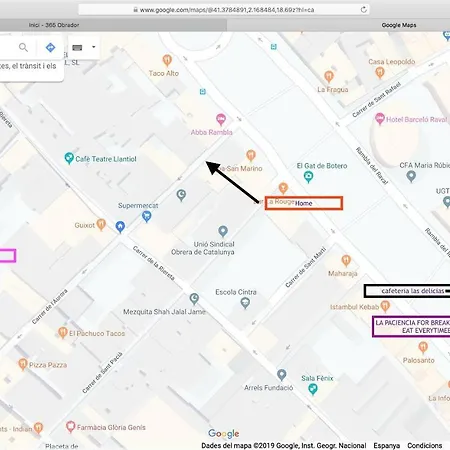The width and height of the screenshot is (450, 450).
Task: Expand the keyboard input dropdown arrow
Action: [x=94, y=47]
